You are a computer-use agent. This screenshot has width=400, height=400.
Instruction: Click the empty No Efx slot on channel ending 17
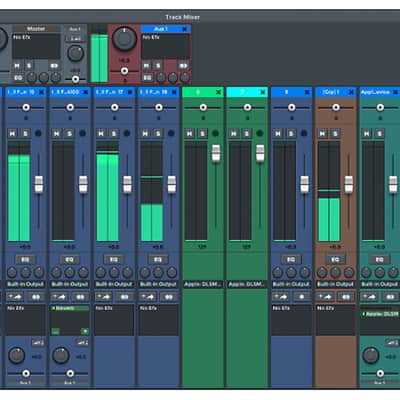click(x=114, y=319)
